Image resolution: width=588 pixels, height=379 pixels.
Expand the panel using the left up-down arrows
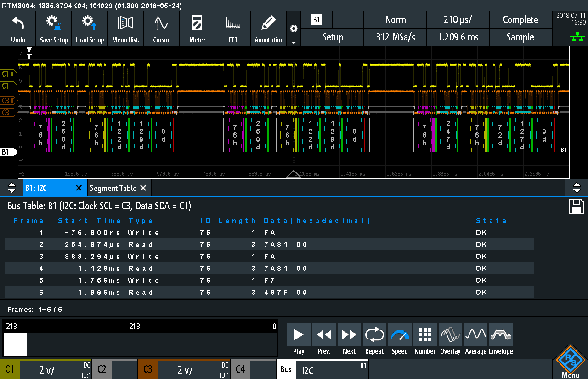(11, 188)
